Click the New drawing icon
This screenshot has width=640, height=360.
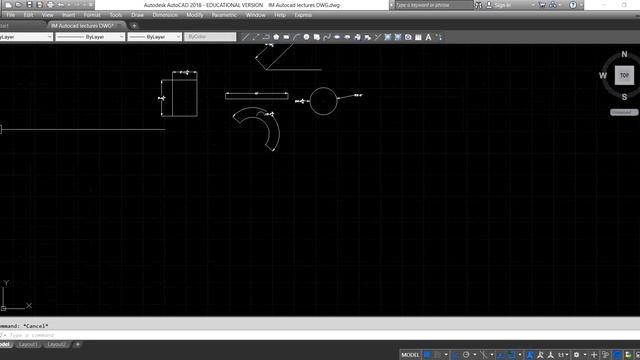[x=8, y=5]
